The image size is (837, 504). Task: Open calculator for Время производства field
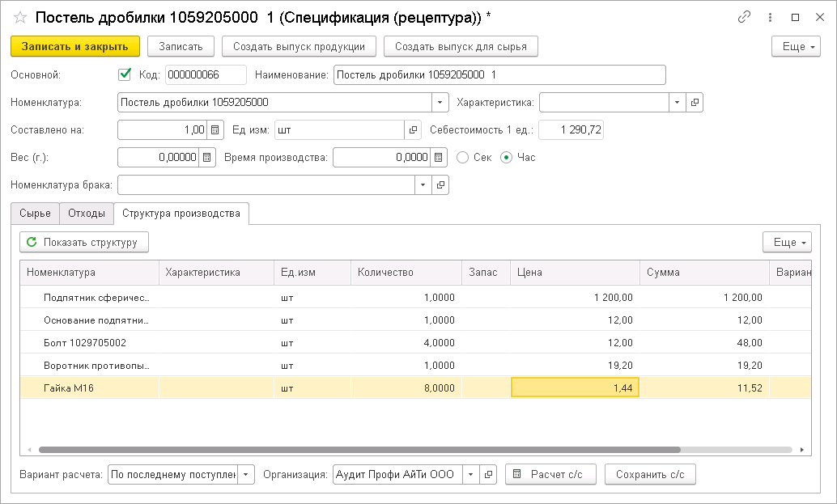point(438,157)
